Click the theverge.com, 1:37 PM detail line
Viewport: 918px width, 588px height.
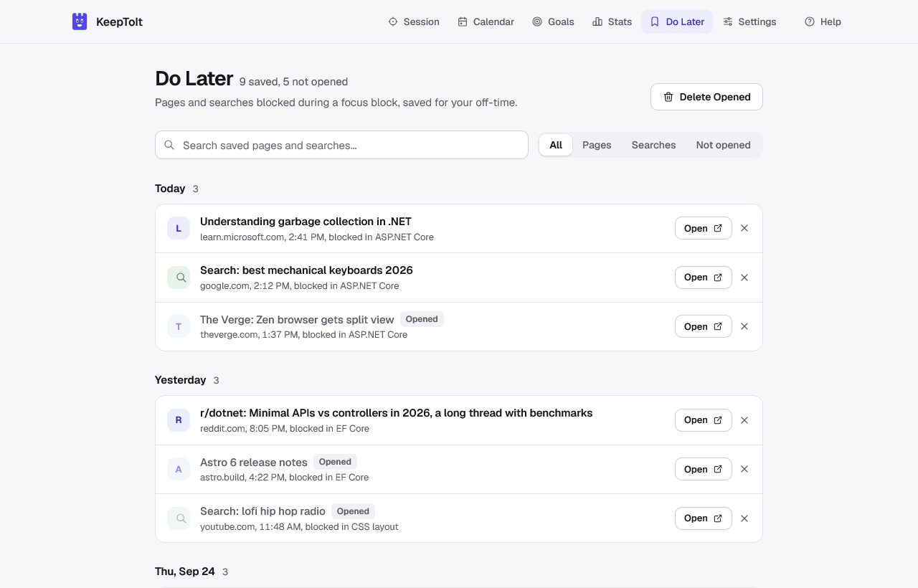coord(303,334)
